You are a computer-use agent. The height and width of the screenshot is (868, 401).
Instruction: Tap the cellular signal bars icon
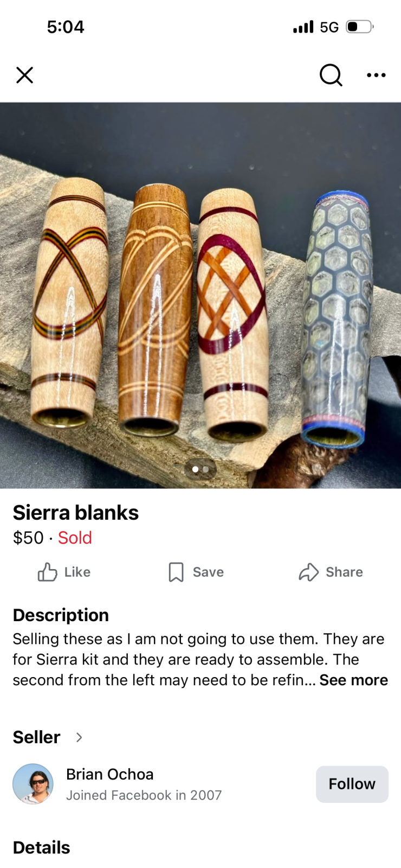pyautogui.click(x=303, y=27)
